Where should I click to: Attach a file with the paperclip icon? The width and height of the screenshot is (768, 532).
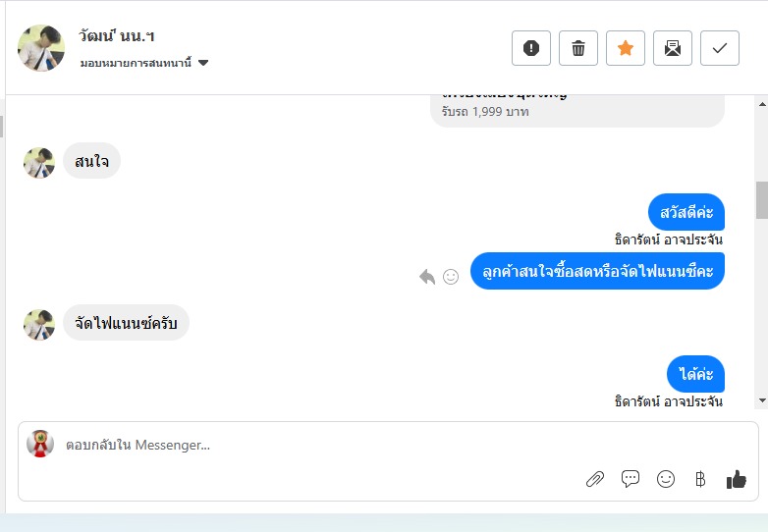[x=594, y=479]
